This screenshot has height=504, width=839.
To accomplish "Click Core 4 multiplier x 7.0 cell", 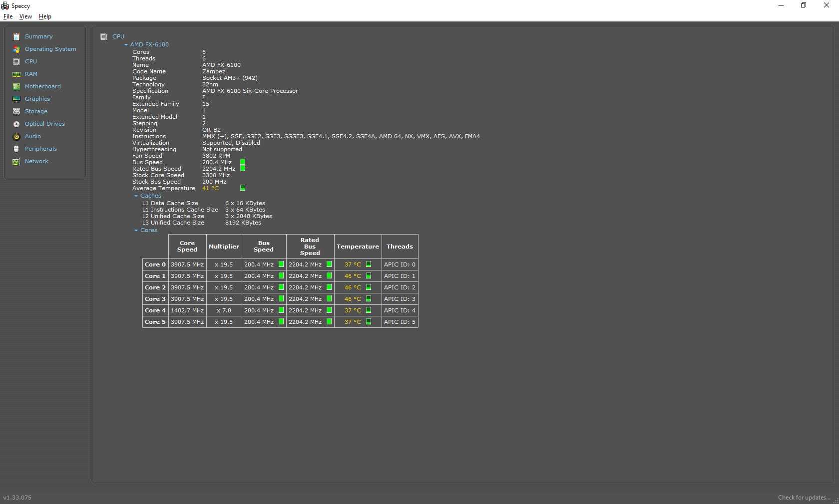I will pyautogui.click(x=224, y=310).
